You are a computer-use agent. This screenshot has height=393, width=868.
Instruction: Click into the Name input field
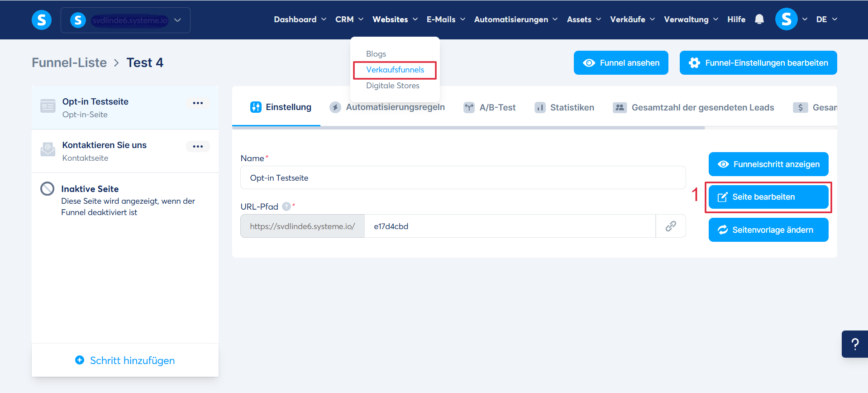coord(463,177)
